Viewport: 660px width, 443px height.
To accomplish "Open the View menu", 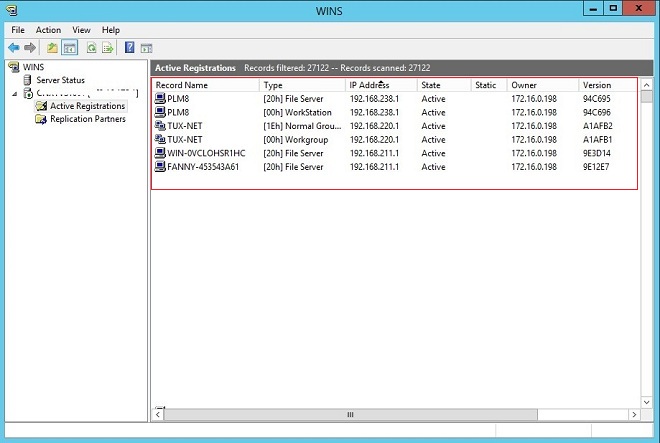I will pyautogui.click(x=81, y=30).
